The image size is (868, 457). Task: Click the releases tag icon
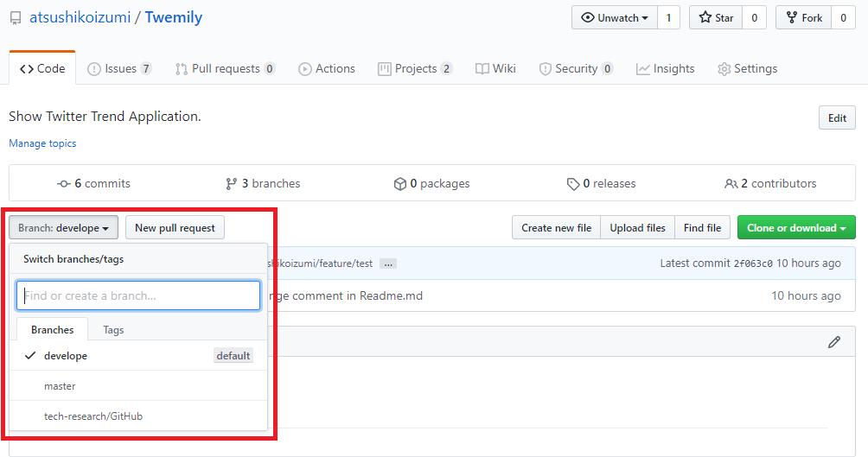coord(572,184)
